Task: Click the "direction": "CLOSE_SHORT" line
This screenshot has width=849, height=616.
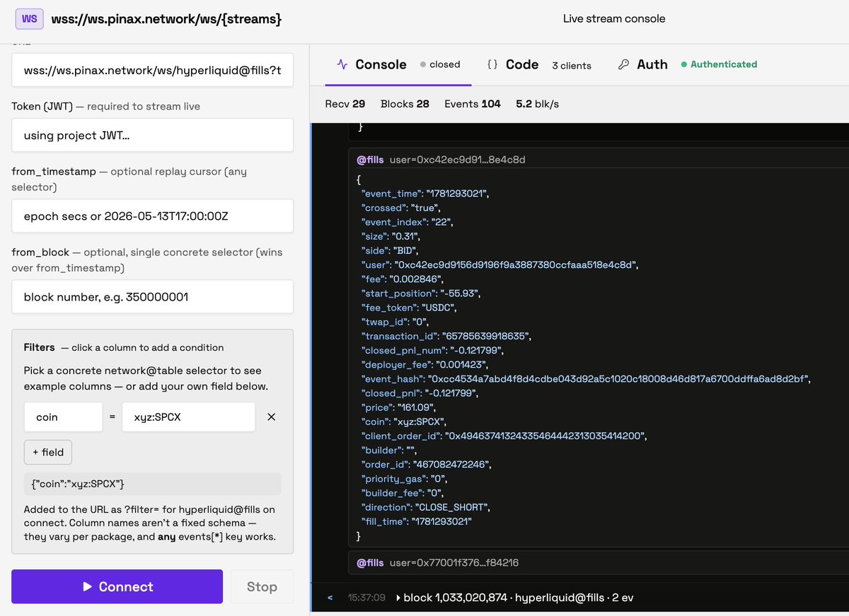Action: pyautogui.click(x=426, y=507)
